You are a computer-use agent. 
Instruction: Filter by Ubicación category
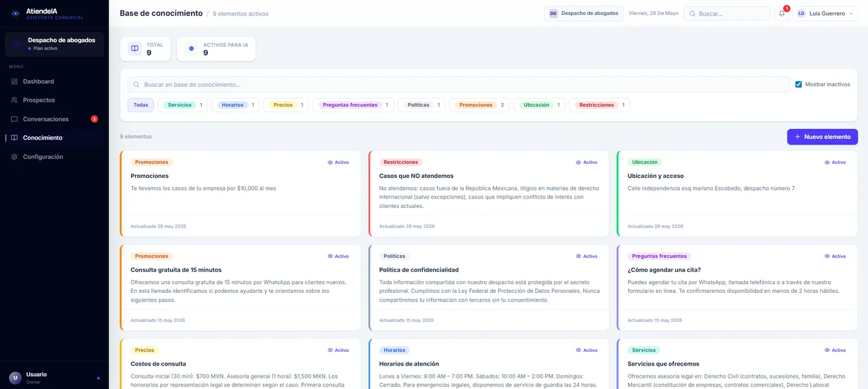(539, 105)
